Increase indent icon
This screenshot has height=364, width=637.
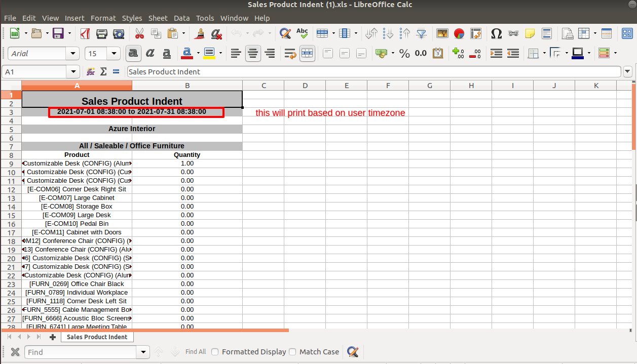pyautogui.click(x=496, y=53)
